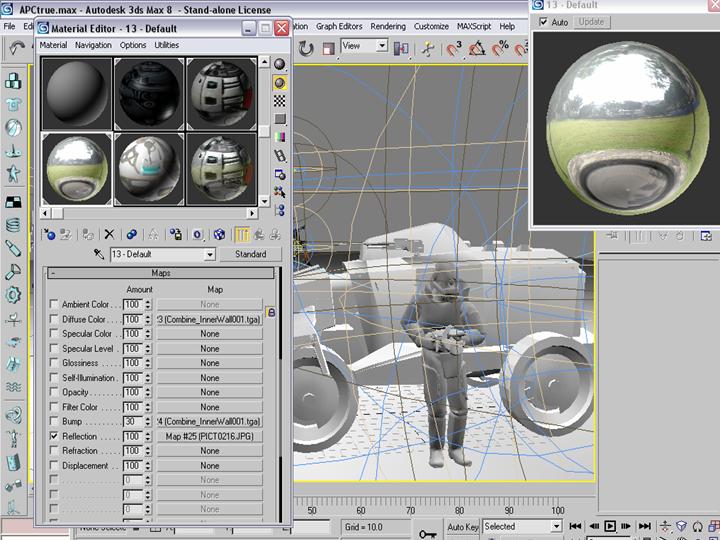Viewport: 720px width, 540px height.
Task: Pick material from object with eyedropper
Action: tap(99, 255)
